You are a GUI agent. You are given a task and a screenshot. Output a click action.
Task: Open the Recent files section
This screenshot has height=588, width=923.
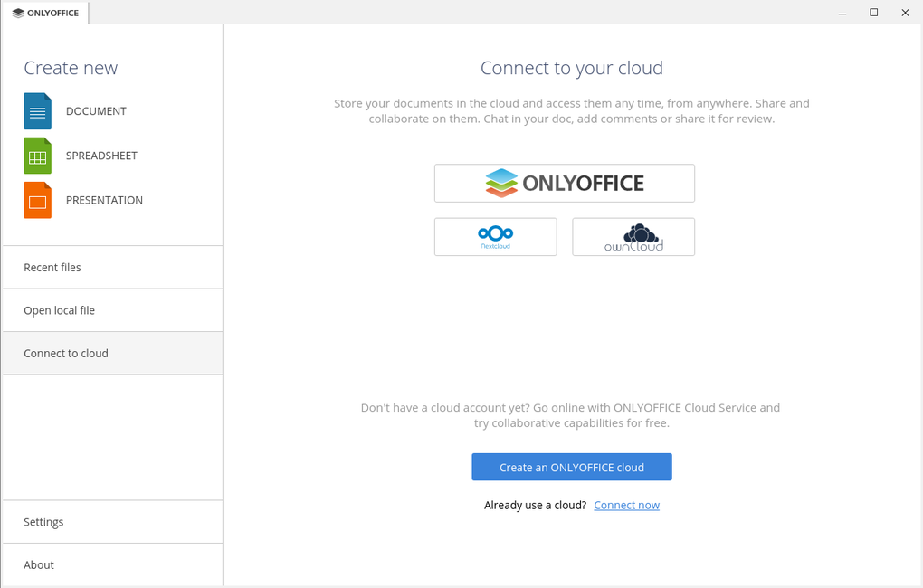tap(52, 268)
